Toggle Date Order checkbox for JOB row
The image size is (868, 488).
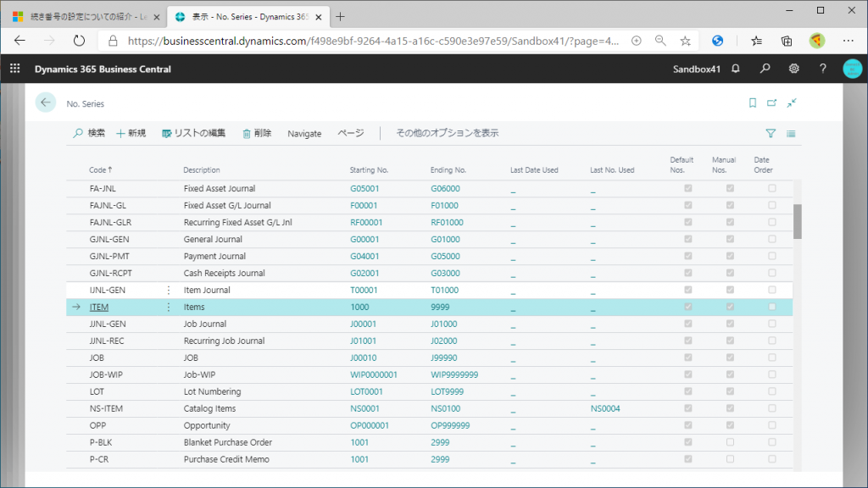(x=772, y=358)
